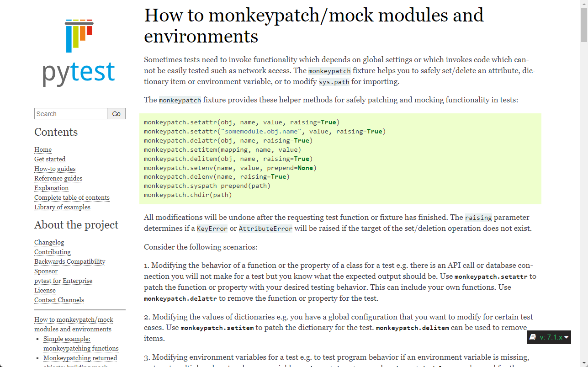Click the monkeypatch.setitem code line
The width and height of the screenshot is (588, 367).
222,149
